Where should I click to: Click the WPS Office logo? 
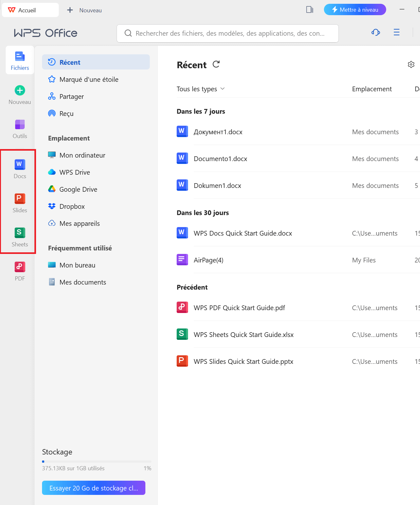46,33
